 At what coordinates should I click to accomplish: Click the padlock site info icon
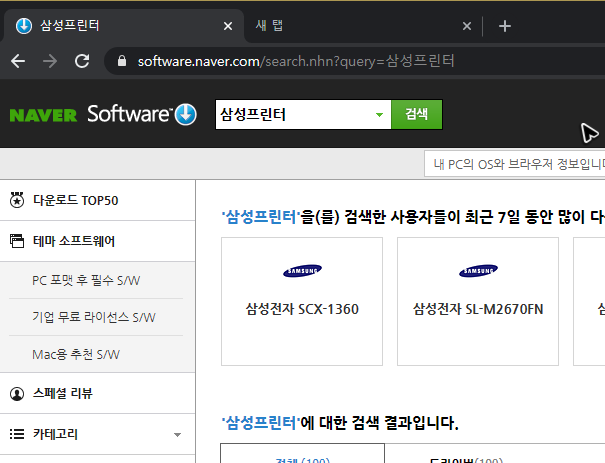(122, 61)
